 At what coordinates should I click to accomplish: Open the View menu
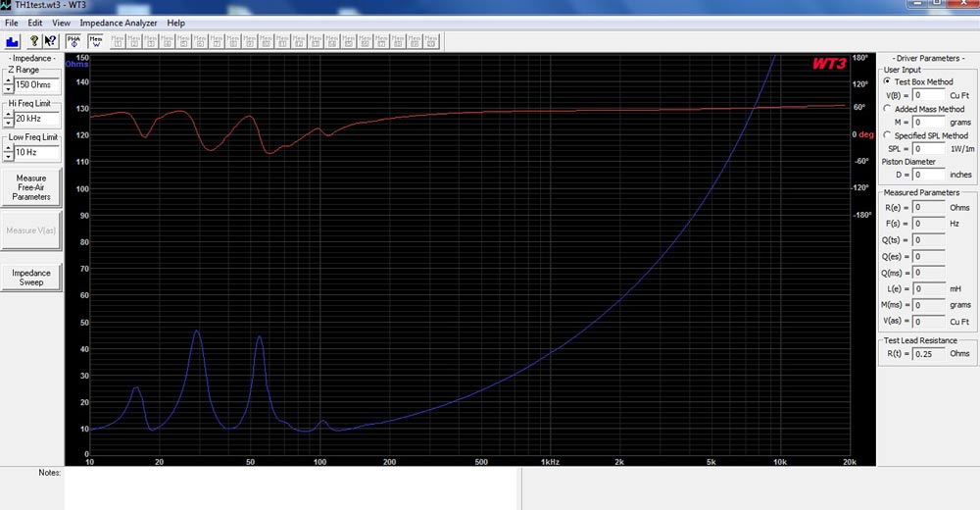(61, 23)
